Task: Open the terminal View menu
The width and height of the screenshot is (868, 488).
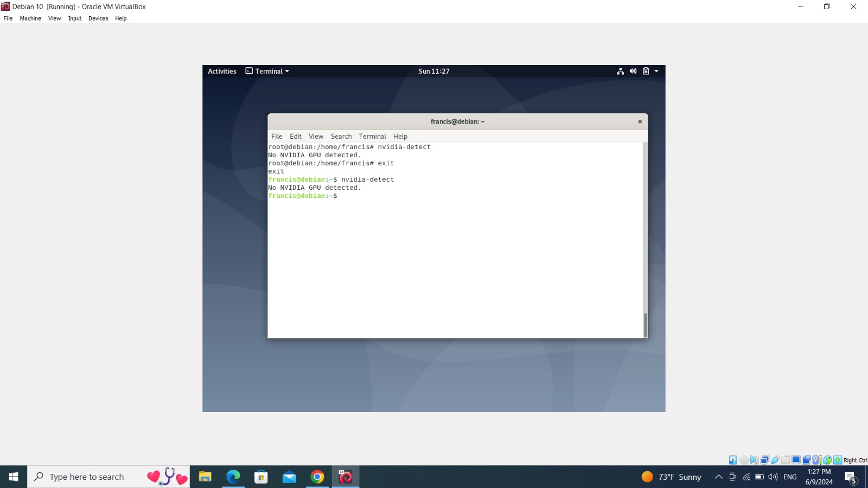Action: [316, 137]
